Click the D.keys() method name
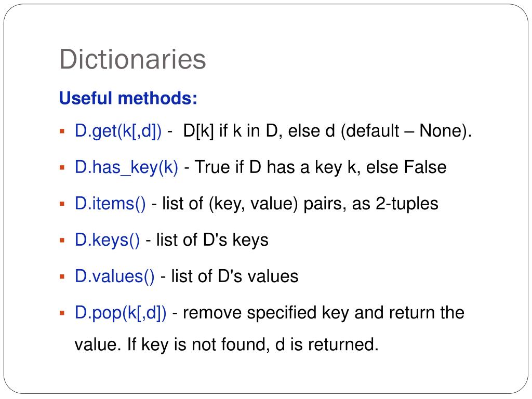The width and height of the screenshot is (532, 399). pyautogui.click(x=107, y=240)
